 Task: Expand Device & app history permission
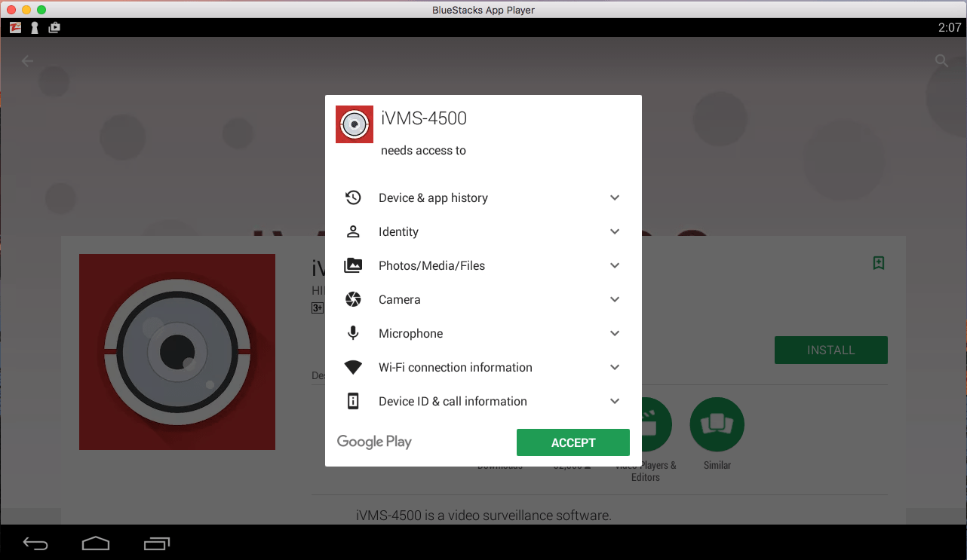tap(615, 197)
